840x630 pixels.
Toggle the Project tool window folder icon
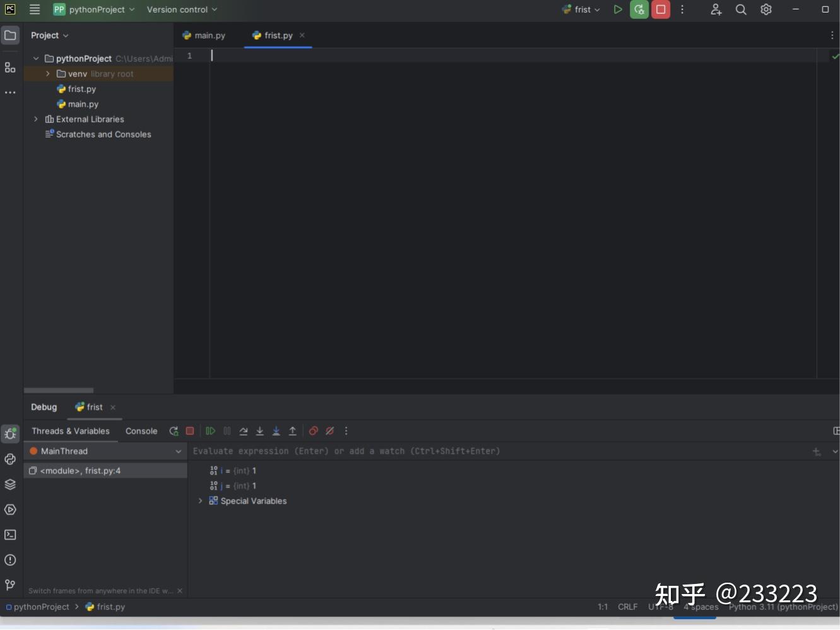(x=10, y=35)
